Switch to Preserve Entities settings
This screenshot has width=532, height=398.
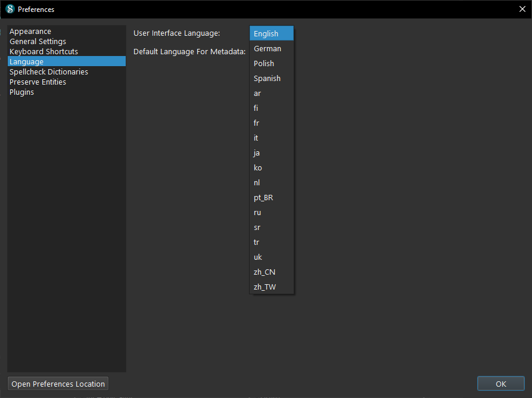click(x=38, y=82)
